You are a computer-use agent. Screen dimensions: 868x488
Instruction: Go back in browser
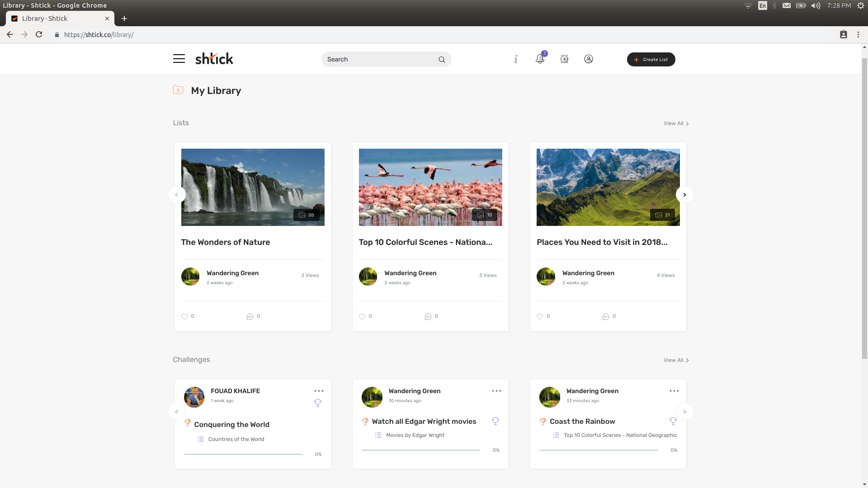pos(10,34)
